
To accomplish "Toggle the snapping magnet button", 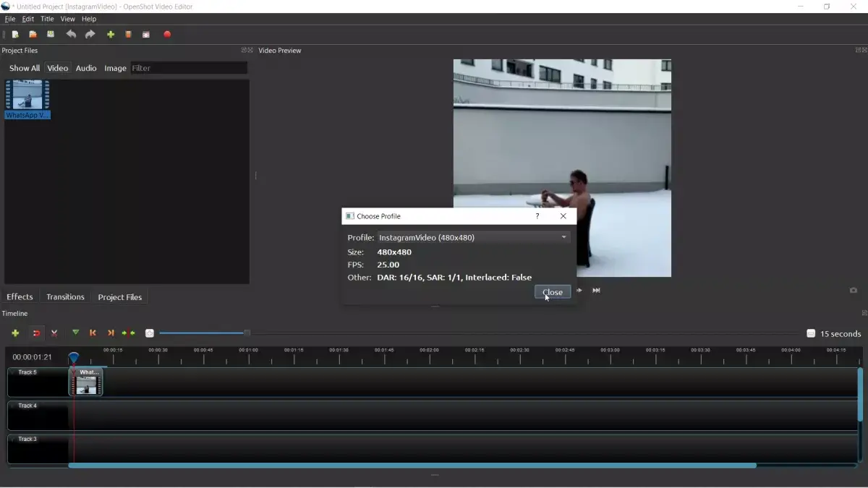I will pos(36,333).
